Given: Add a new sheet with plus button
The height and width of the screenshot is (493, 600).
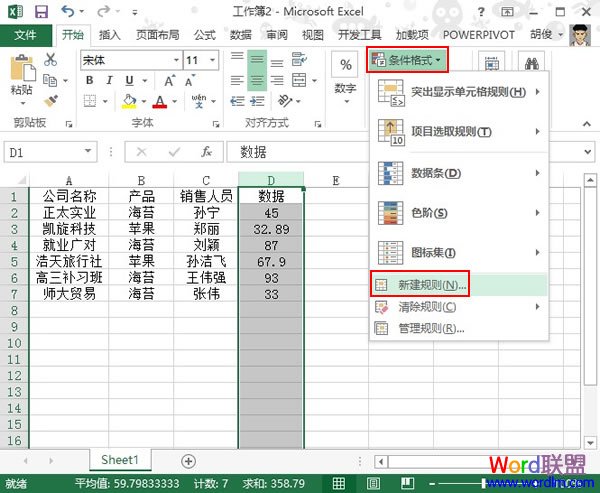Looking at the screenshot, I should click(188, 461).
